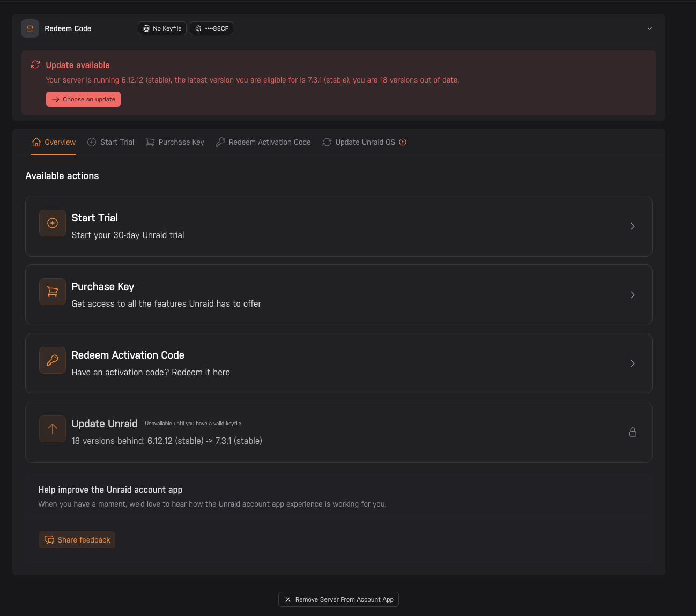Image resolution: width=696 pixels, height=616 pixels.
Task: Open the Purchase Key card chevron
Action: (x=633, y=295)
